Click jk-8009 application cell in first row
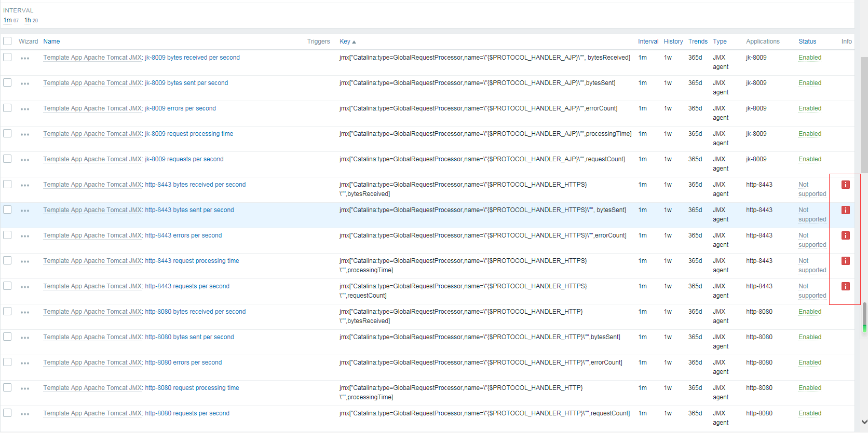The height and width of the screenshot is (433, 868). [756, 58]
